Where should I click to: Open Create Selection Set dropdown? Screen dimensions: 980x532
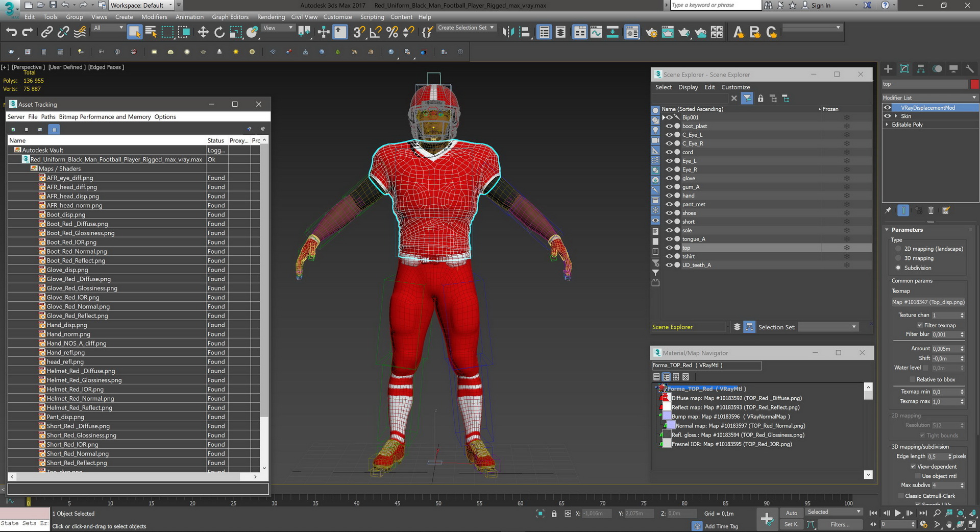point(466,28)
